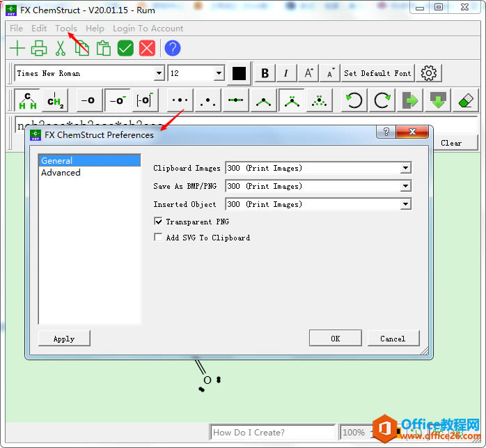This screenshot has width=486, height=448.
Task: Select the three horizontal dots icon
Action: coord(180,100)
